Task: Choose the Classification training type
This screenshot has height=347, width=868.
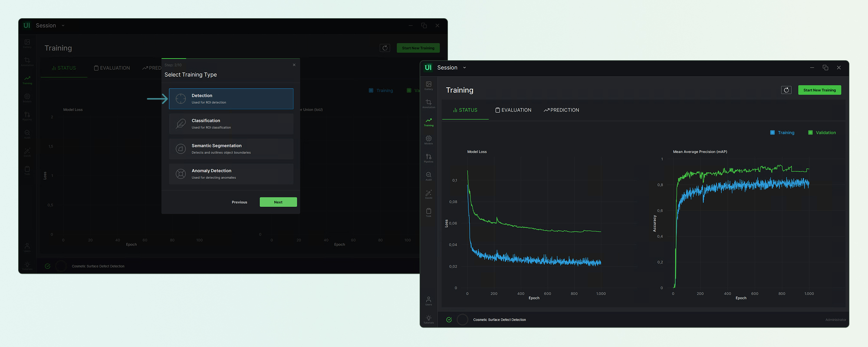Action: point(231,124)
